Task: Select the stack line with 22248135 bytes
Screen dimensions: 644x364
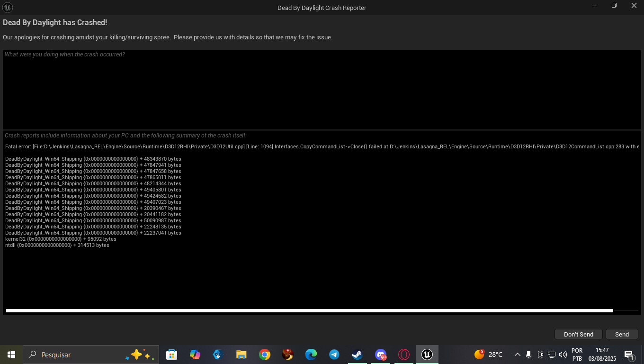Action: coord(93,227)
